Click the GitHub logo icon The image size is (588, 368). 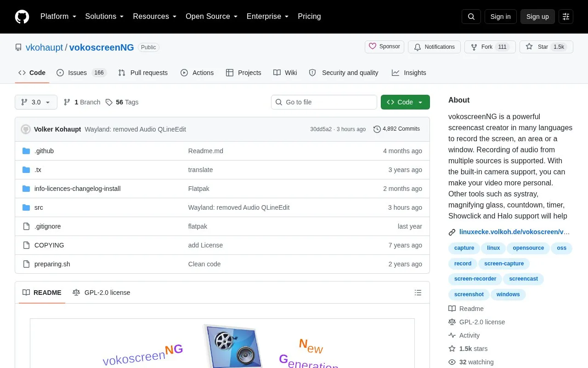[x=22, y=17]
